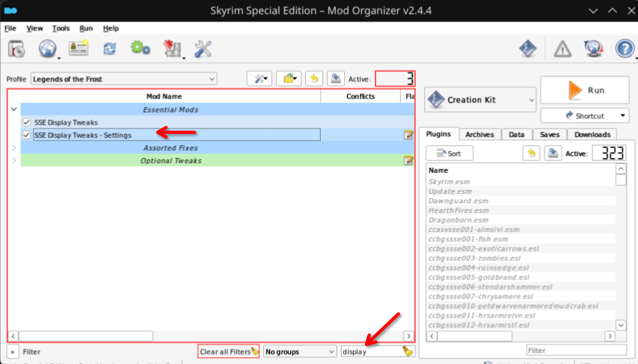The image size is (638, 364).
Task: Select ccbgssse001-fish.esm plugin row
Action: [521, 239]
